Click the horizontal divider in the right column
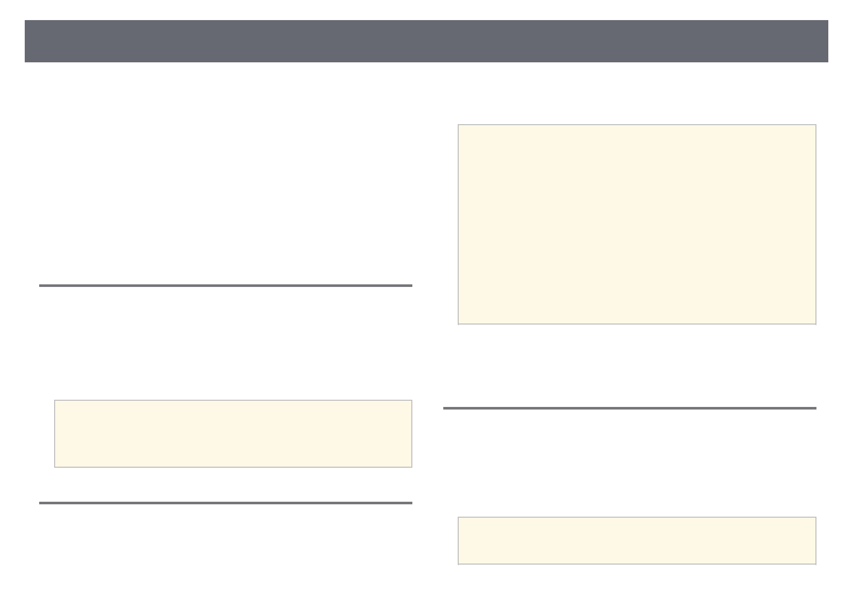Image resolution: width=868 pixels, height=613 pixels. coord(629,408)
